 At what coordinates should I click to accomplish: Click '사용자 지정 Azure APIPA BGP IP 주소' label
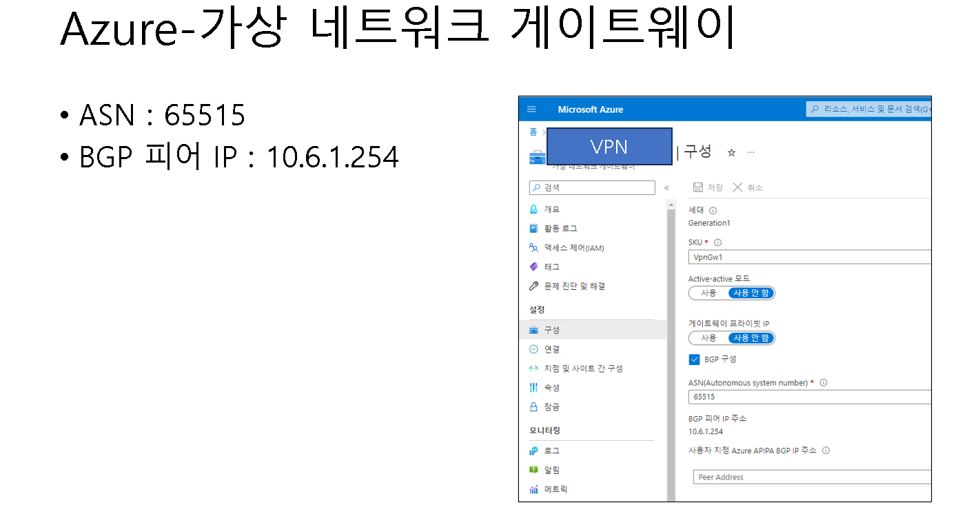[753, 451]
